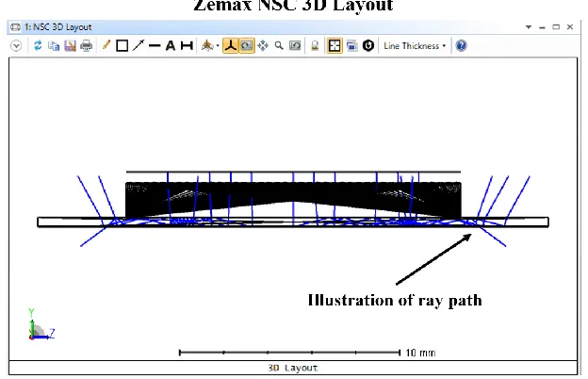Image resolution: width=588 pixels, height=379 pixels.
Task: Close the NSC 3D Layout window
Action: point(570,27)
